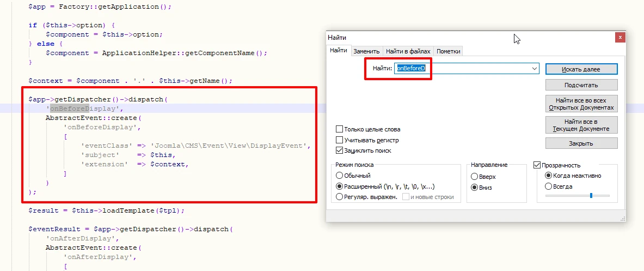644x271 pixels.
Task: Select the Найти tab
Action: point(339,50)
